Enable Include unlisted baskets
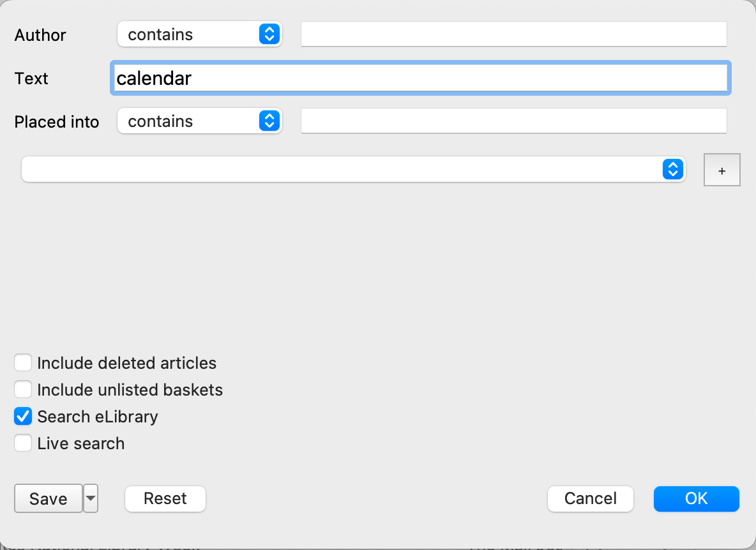Screen dimensions: 756x550 click(23, 389)
